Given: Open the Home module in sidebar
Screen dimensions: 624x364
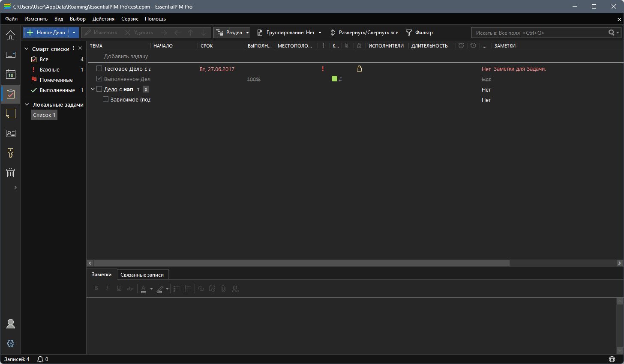Looking at the screenshot, I should pos(10,35).
